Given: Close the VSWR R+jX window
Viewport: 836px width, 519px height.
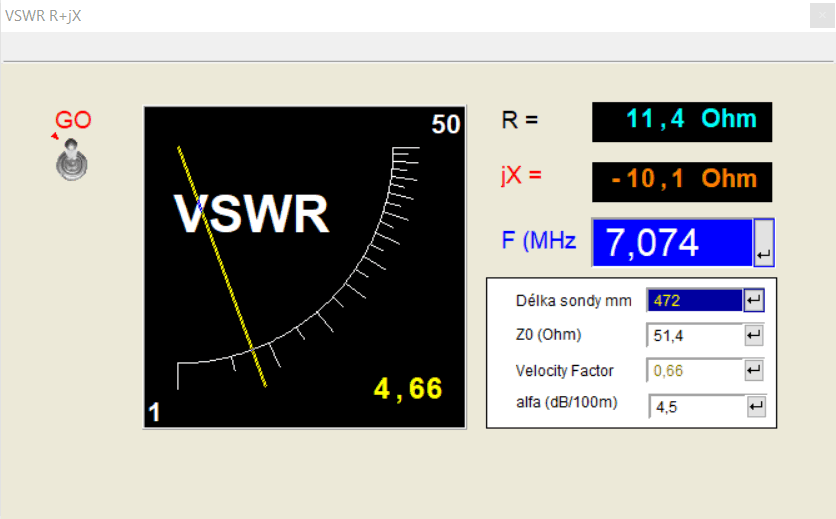Looking at the screenshot, I should pyautogui.click(x=821, y=15).
